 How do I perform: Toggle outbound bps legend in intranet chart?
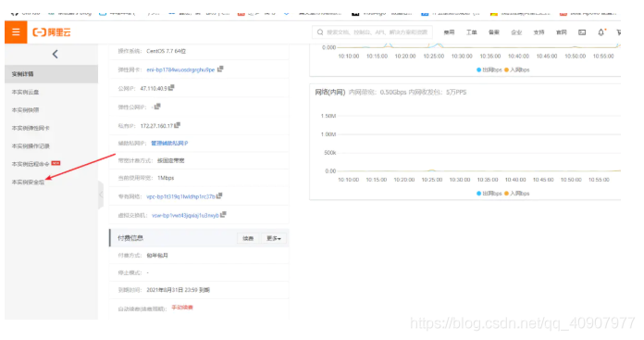(489, 194)
